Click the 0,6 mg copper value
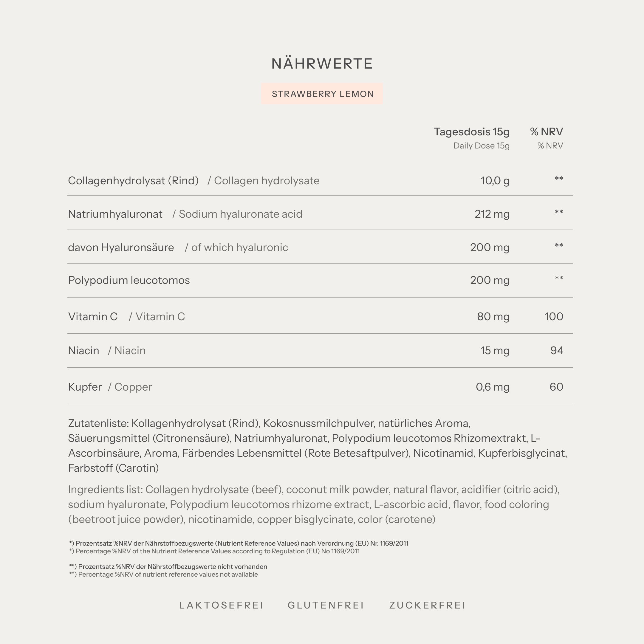The width and height of the screenshot is (644, 644). (x=492, y=387)
